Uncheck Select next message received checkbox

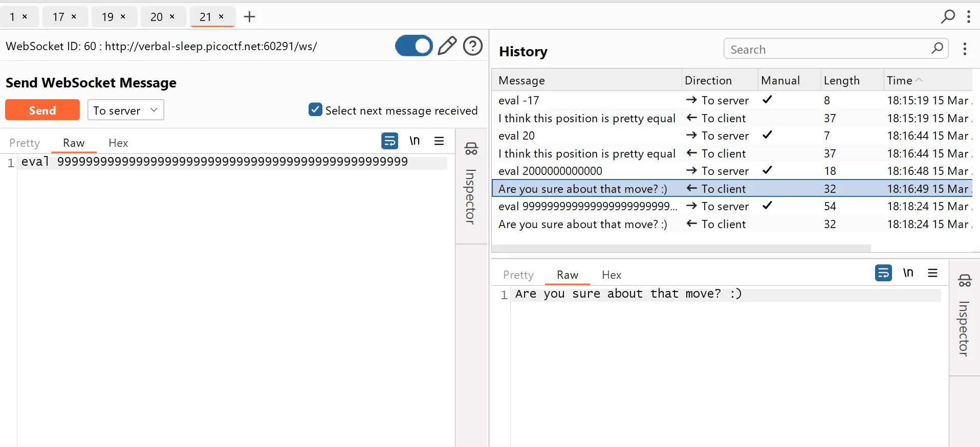click(315, 110)
